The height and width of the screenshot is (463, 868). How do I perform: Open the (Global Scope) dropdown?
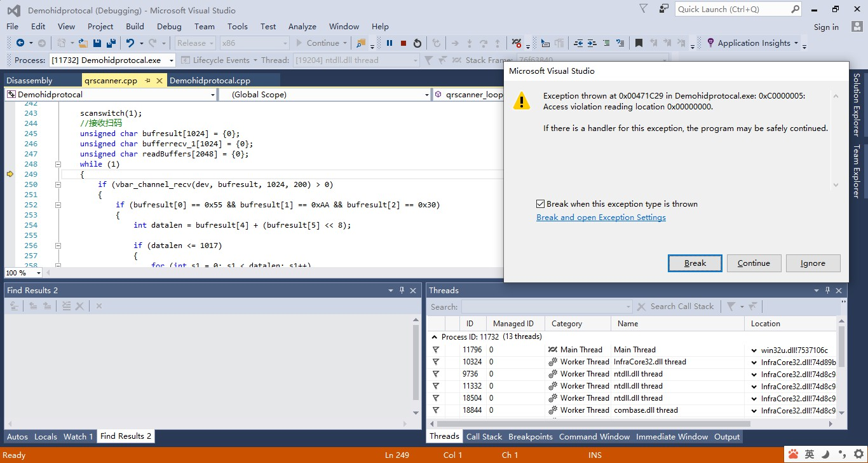(x=427, y=94)
